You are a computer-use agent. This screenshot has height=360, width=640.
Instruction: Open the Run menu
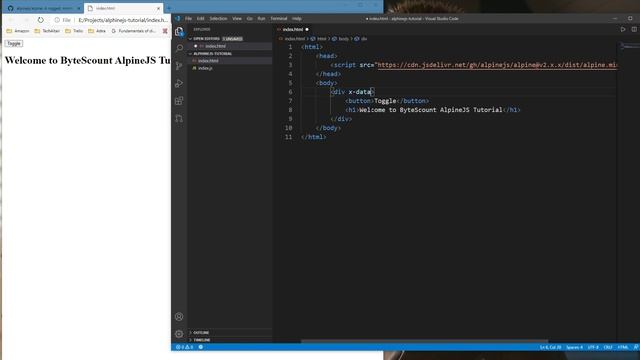pos(261,18)
